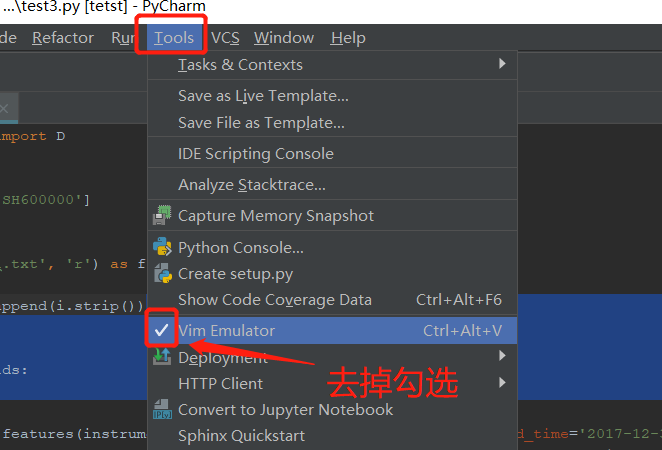Open the Refactor menu
The width and height of the screenshot is (662, 450).
click(63, 38)
